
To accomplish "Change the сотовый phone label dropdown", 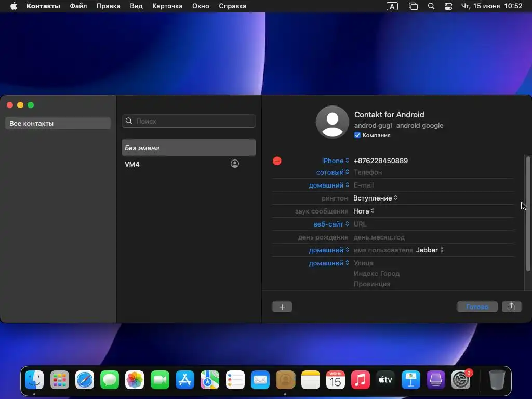I will [332, 172].
